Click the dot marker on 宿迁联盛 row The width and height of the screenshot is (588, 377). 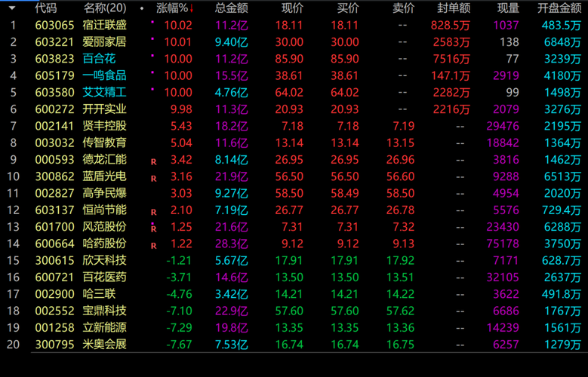[x=152, y=22]
